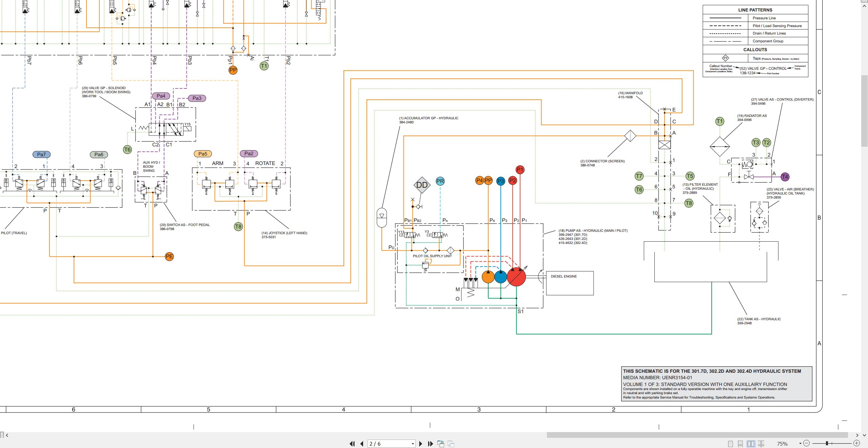Go to the previous page

coord(362,444)
